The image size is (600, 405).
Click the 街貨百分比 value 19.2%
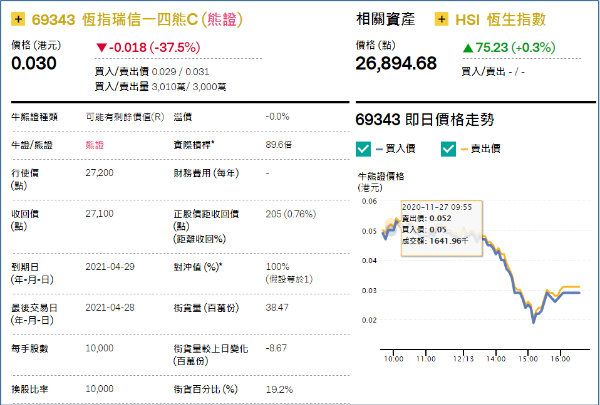[x=279, y=389]
